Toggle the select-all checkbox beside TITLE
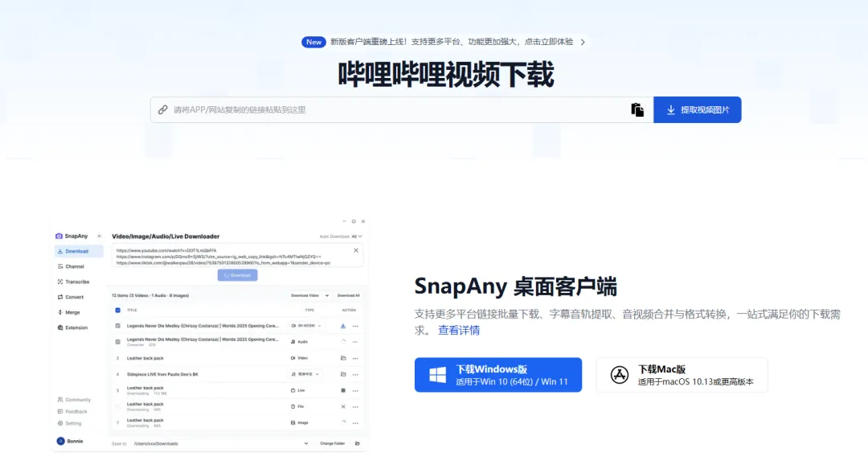Viewport: 868px width, 465px height. tap(117, 311)
